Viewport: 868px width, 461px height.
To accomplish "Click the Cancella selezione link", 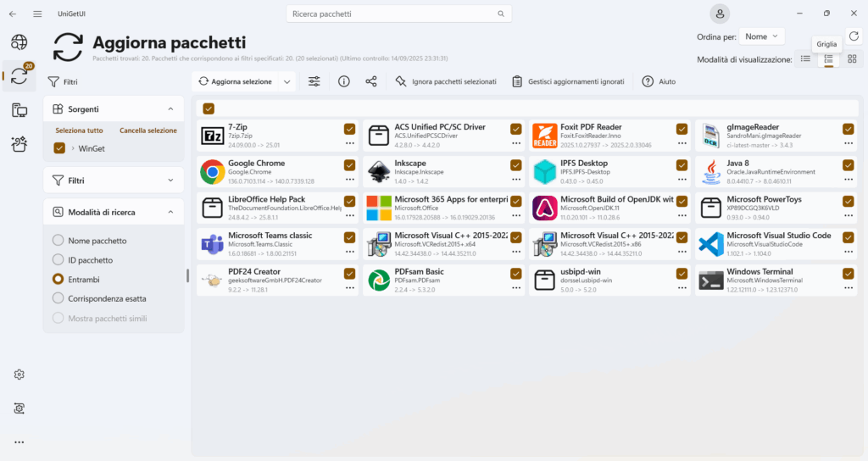I will pyautogui.click(x=148, y=131).
